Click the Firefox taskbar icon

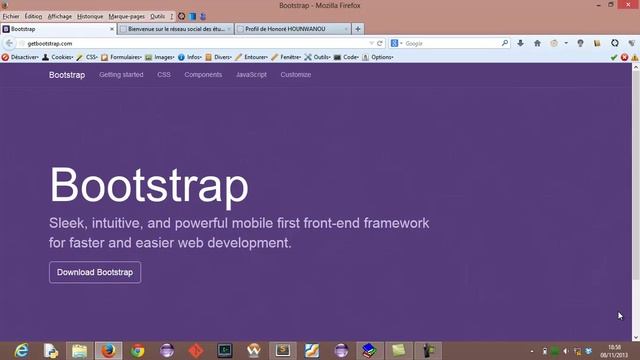click(109, 351)
